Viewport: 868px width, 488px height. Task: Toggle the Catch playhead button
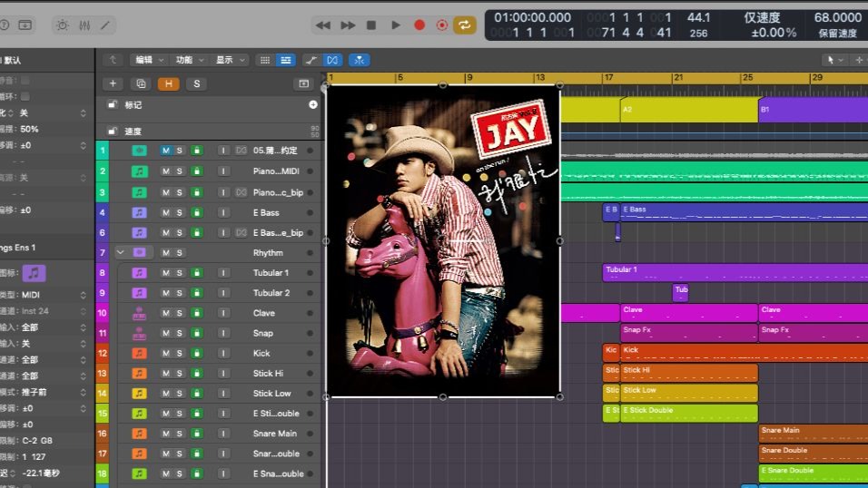(360, 60)
